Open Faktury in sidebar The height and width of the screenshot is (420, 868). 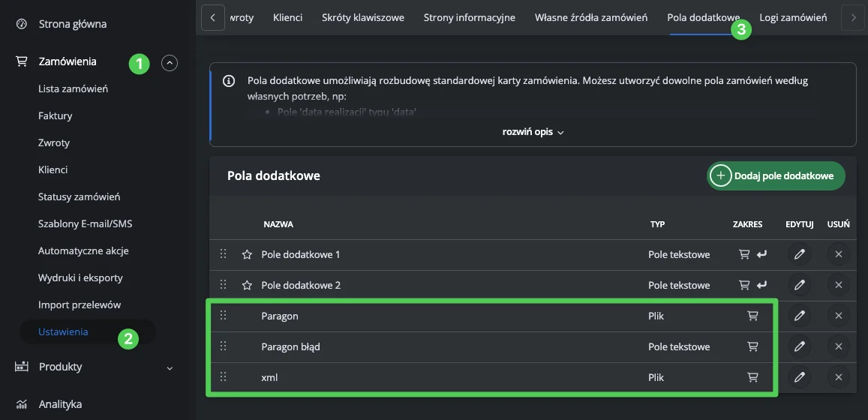click(x=56, y=116)
